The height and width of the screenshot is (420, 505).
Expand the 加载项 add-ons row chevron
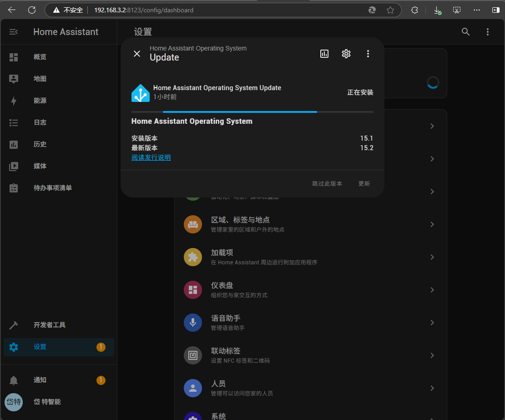(432, 257)
